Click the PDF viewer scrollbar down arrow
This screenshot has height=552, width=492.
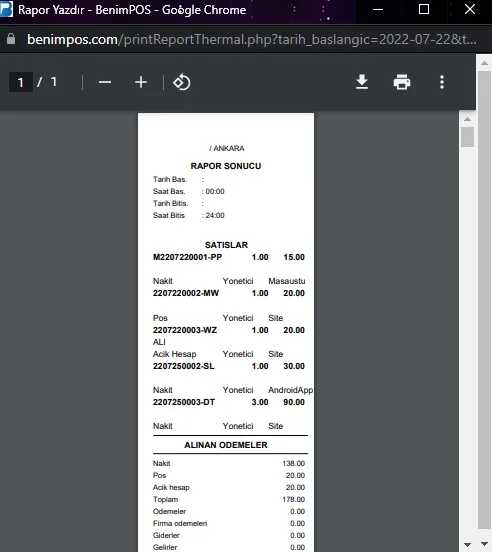pos(467,545)
